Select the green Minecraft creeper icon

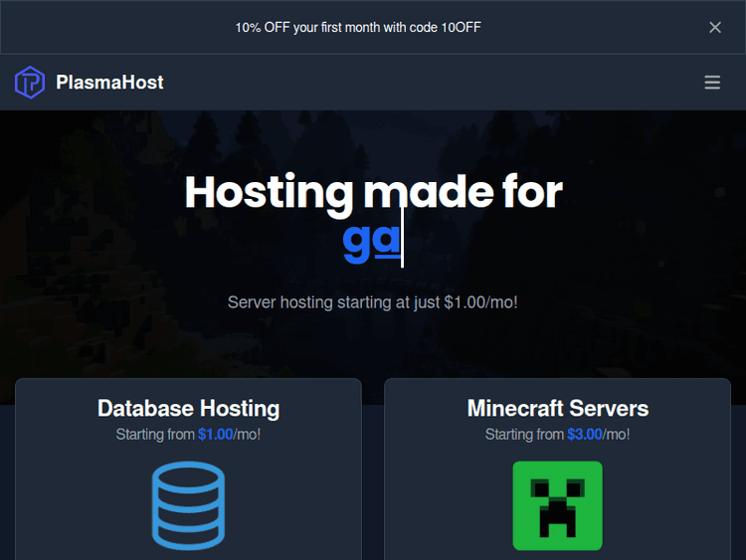click(x=557, y=505)
